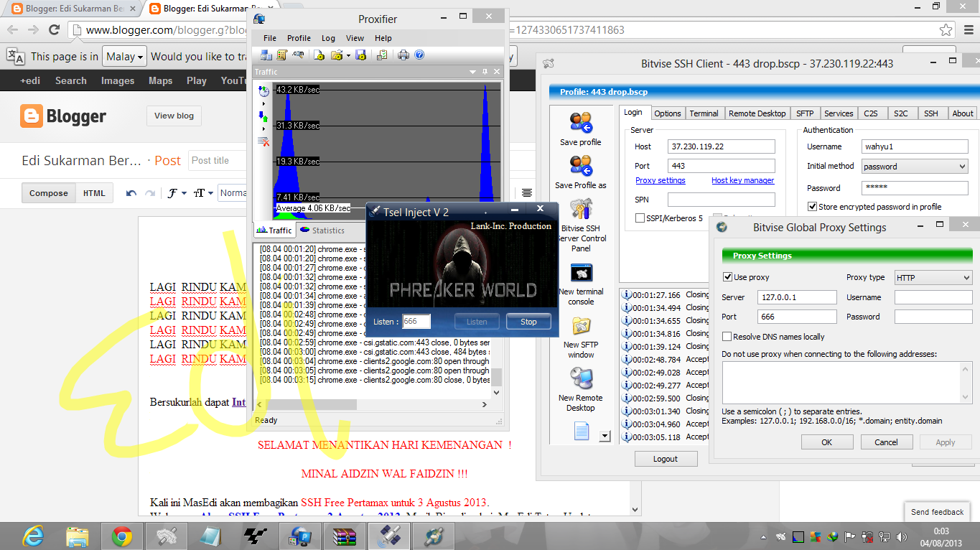Open profile folder icon in Proxifier
The width and height of the screenshot is (980, 550).
coord(335,55)
